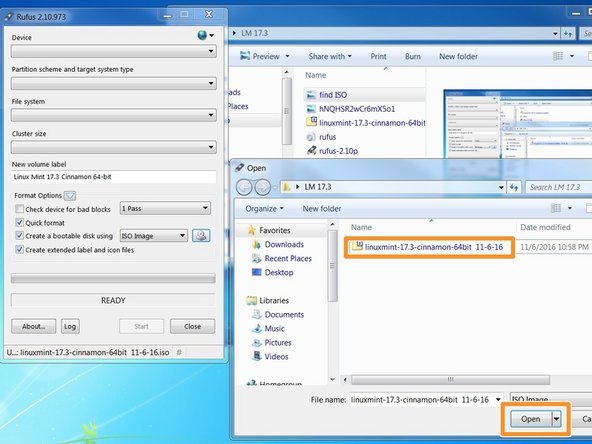
Task: Enable Check device for bad blocks
Action: tap(20, 209)
